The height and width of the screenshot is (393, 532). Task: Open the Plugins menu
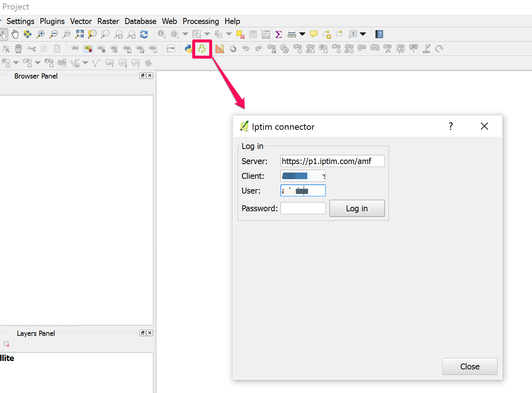click(x=52, y=21)
